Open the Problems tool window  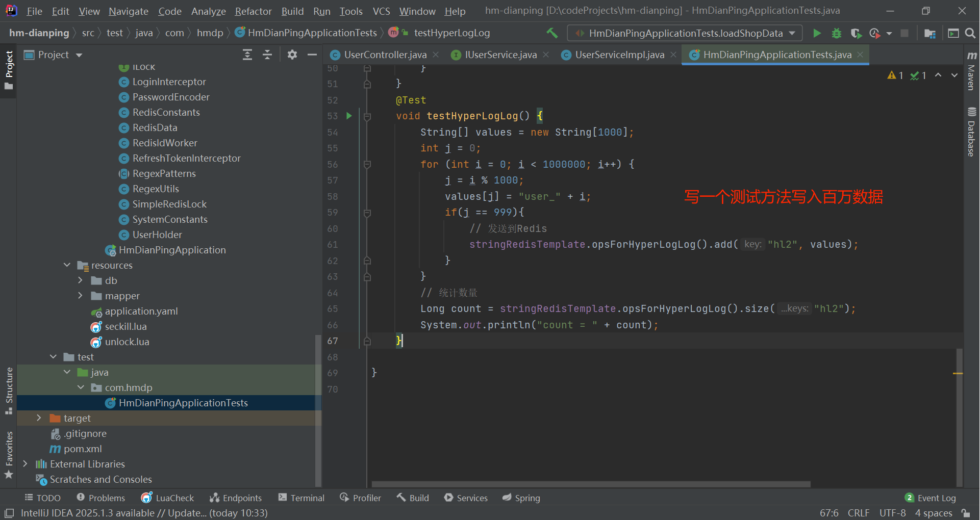tap(100, 498)
